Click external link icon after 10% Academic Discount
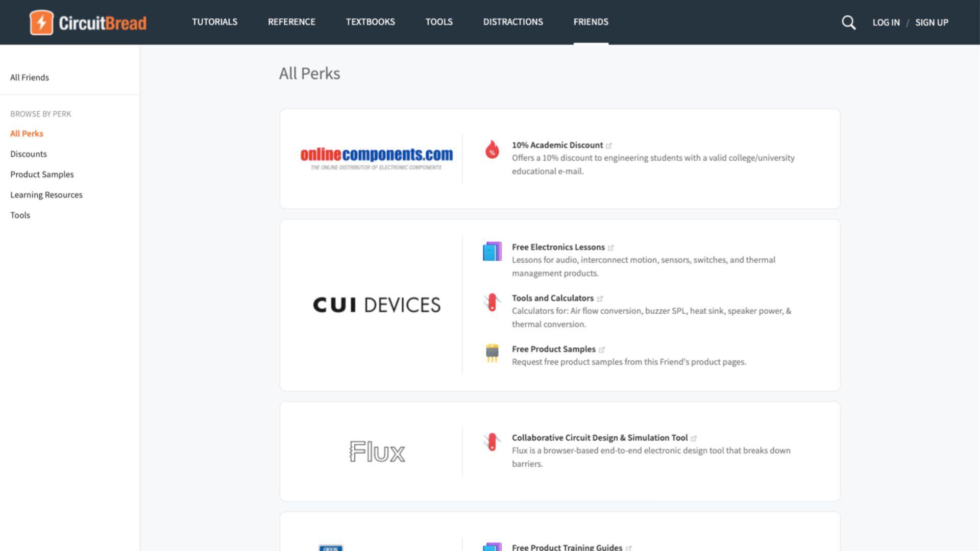This screenshot has width=980, height=551. (x=609, y=146)
